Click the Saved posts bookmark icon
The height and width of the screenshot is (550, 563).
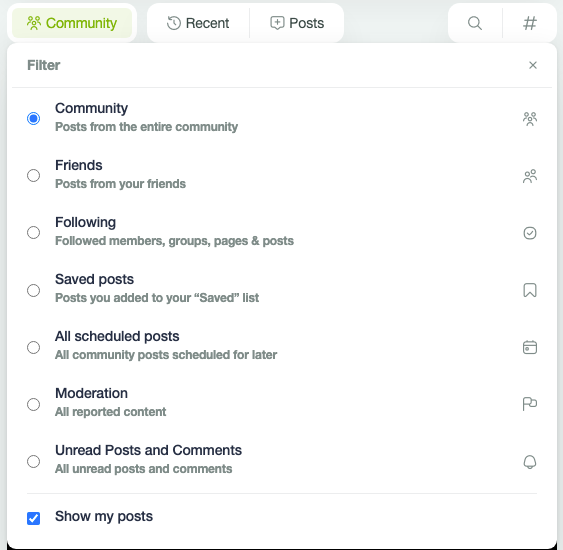click(530, 290)
